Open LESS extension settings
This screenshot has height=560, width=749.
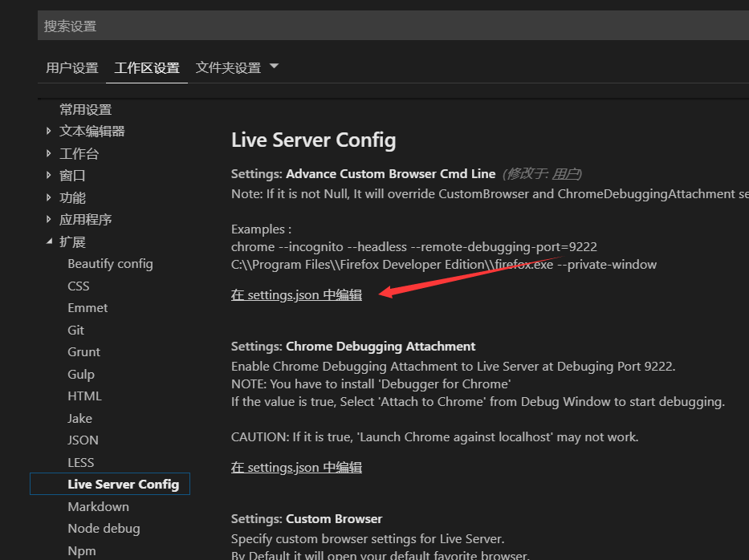pyautogui.click(x=81, y=462)
